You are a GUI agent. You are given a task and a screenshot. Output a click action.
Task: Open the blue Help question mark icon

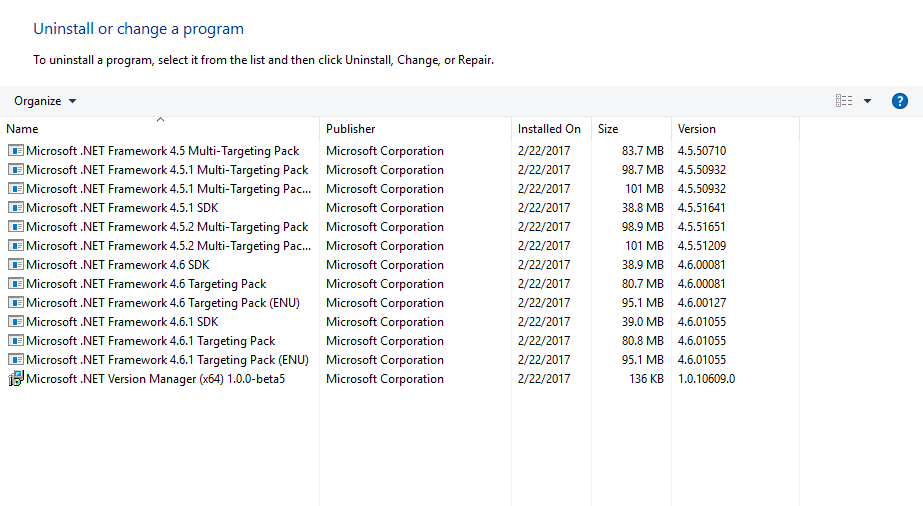[899, 101]
